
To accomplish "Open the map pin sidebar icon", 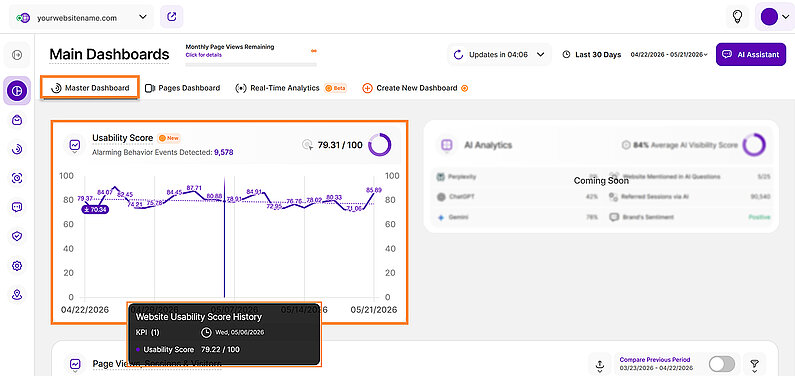I will click(x=17, y=295).
